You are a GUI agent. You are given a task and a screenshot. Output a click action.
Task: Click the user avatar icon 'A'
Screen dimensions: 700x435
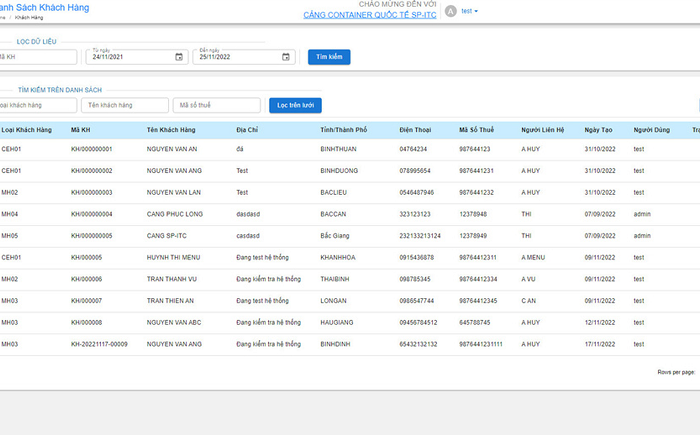[450, 11]
